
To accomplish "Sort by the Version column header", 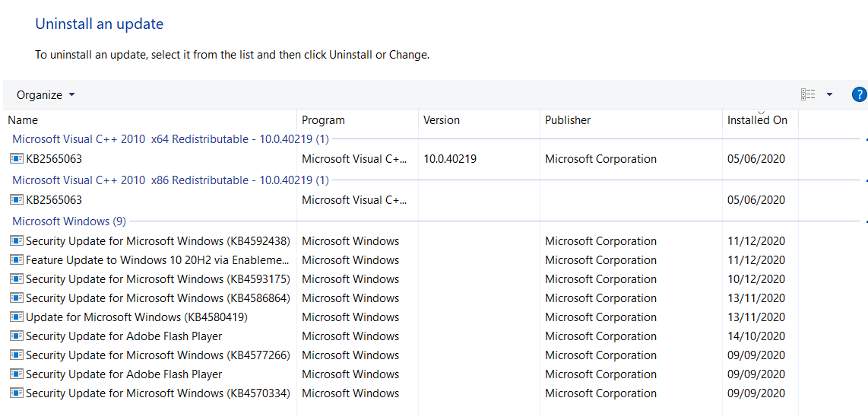I will point(442,120).
